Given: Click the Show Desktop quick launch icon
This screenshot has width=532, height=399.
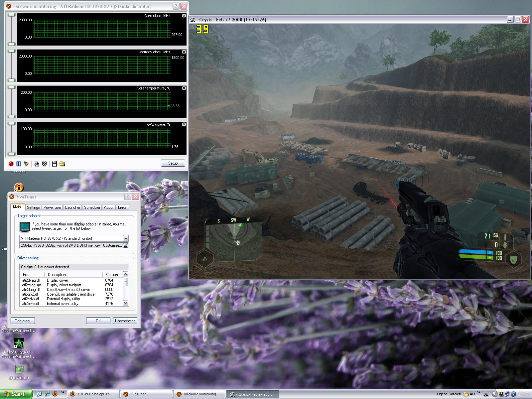Looking at the screenshot, I should [x=39, y=394].
